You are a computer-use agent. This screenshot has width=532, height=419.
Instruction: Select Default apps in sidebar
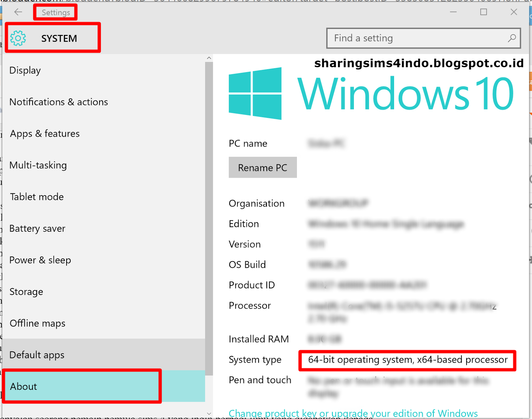[x=104, y=355]
